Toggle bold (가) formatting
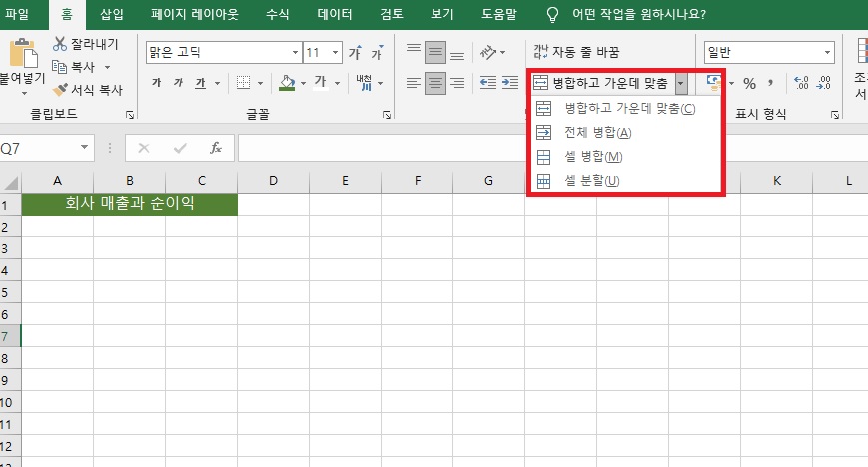 click(x=157, y=83)
